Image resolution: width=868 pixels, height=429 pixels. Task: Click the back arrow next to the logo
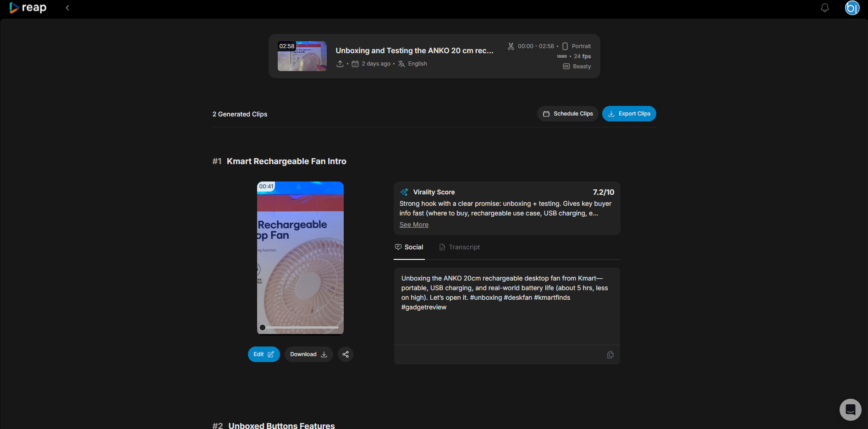(67, 7)
